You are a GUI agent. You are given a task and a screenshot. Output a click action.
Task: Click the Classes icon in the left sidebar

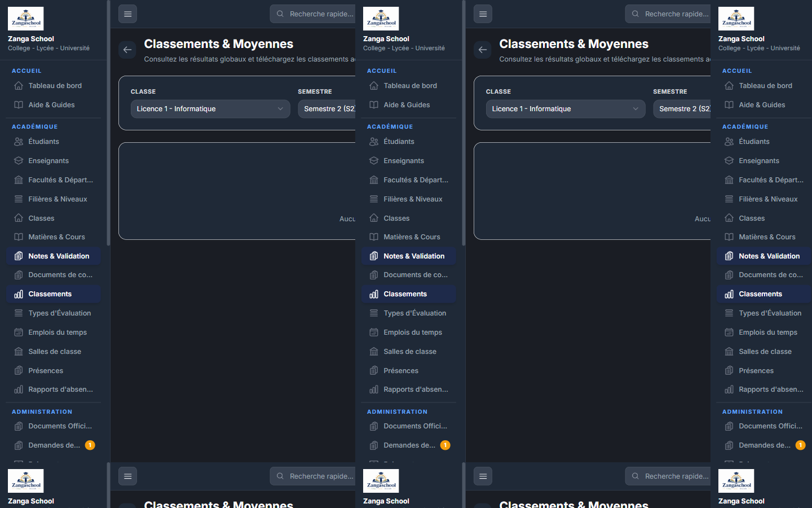pyautogui.click(x=19, y=218)
